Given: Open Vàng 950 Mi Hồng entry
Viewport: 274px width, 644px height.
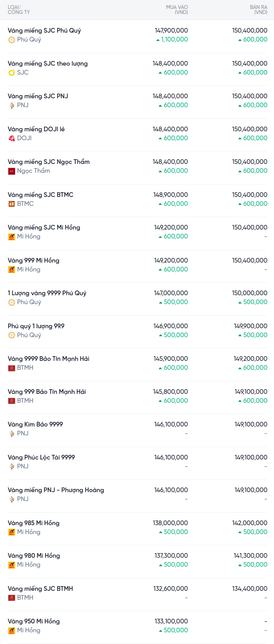Looking at the screenshot, I should point(34,621).
